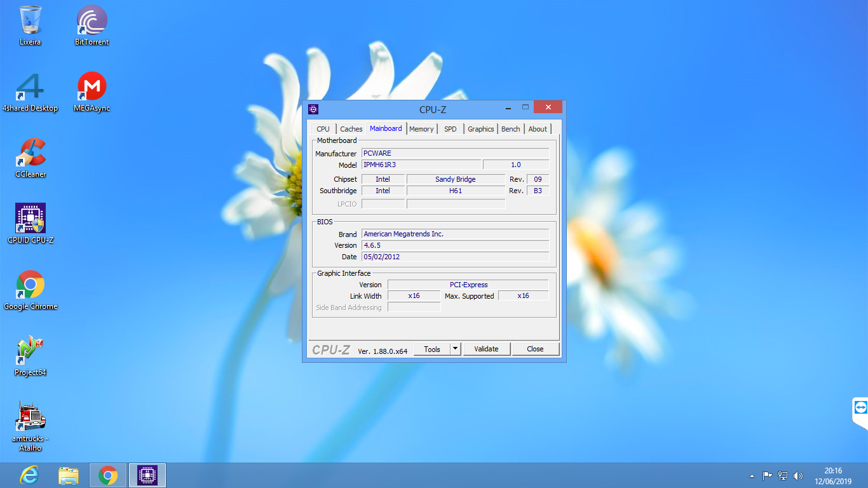
Task: Click the PCI-Express version value
Action: pos(468,285)
